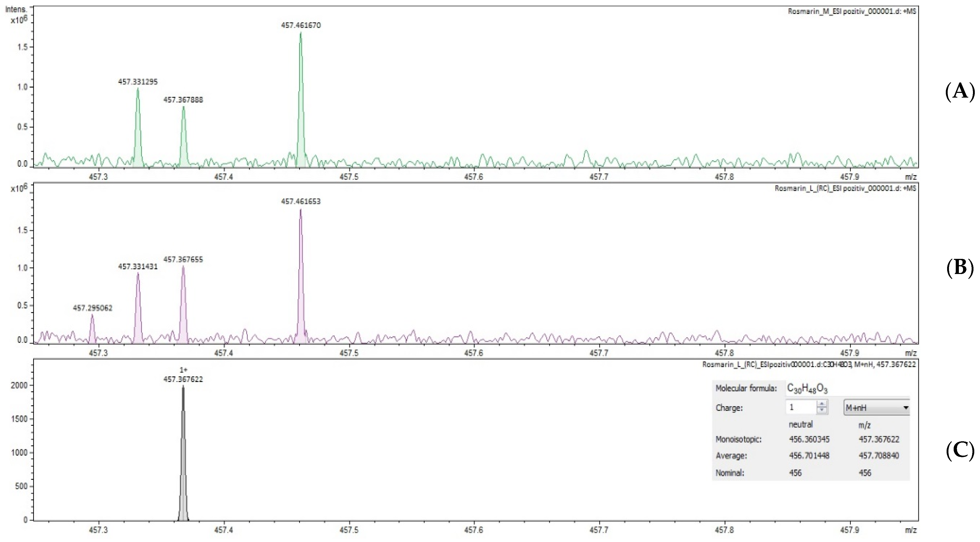Click the 457.5 tick on bottom m/z axis
This screenshot has width=980, height=542.
pos(349,529)
